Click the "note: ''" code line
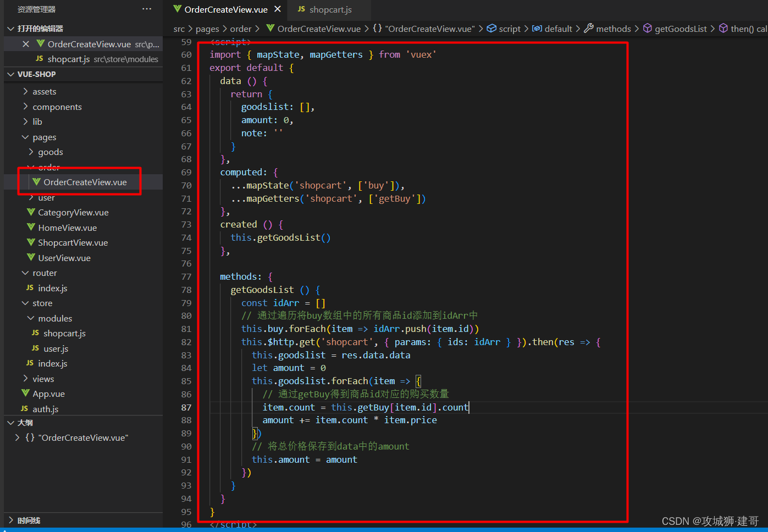The image size is (768, 532). (262, 133)
